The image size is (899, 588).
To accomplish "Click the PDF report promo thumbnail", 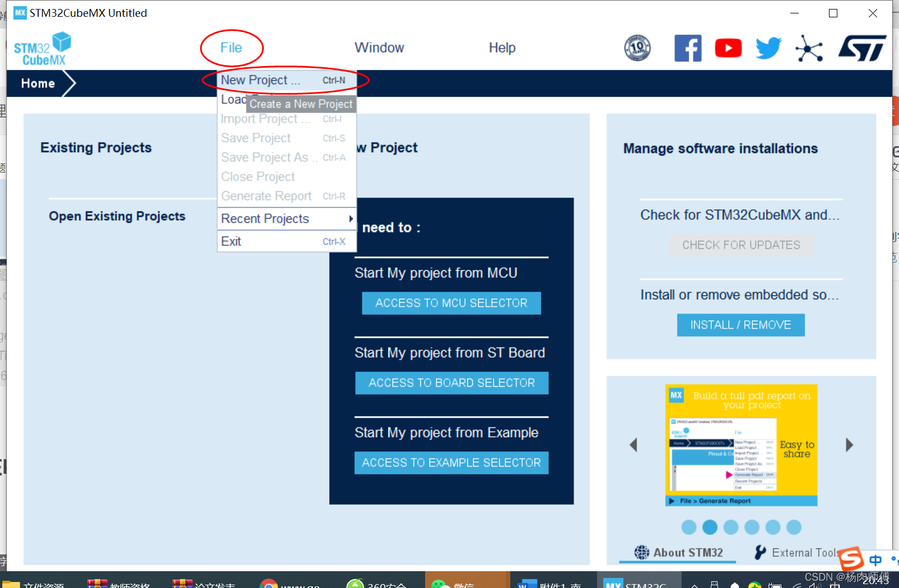I will pyautogui.click(x=741, y=445).
